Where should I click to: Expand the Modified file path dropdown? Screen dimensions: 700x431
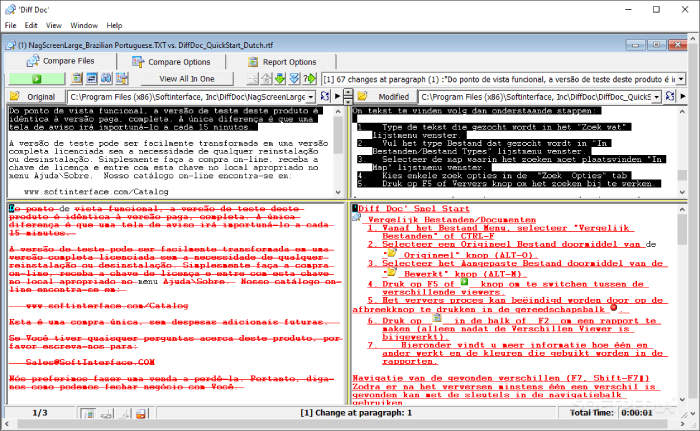pos(657,97)
